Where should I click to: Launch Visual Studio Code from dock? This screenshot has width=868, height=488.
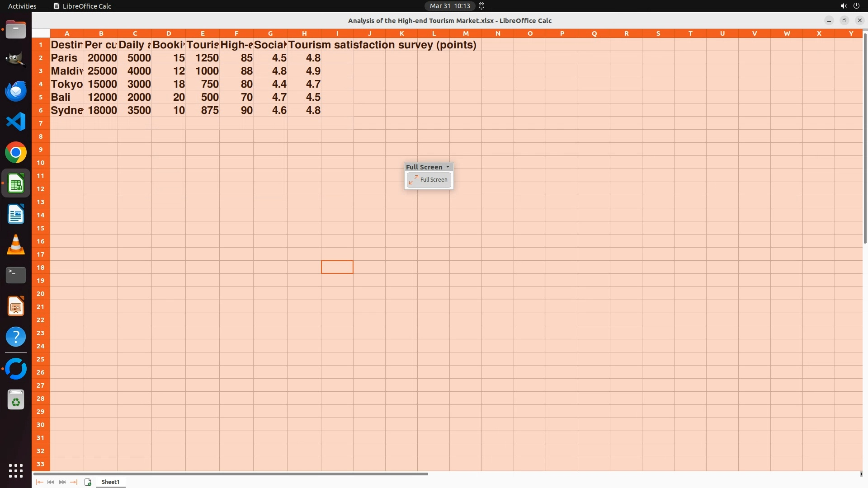point(16,122)
